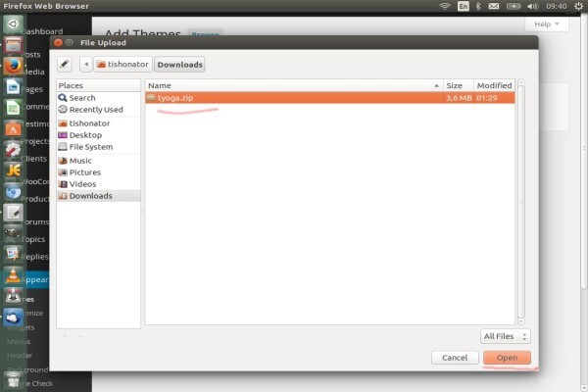Open the text editor launcher icon
588x392 pixels.
click(13, 213)
